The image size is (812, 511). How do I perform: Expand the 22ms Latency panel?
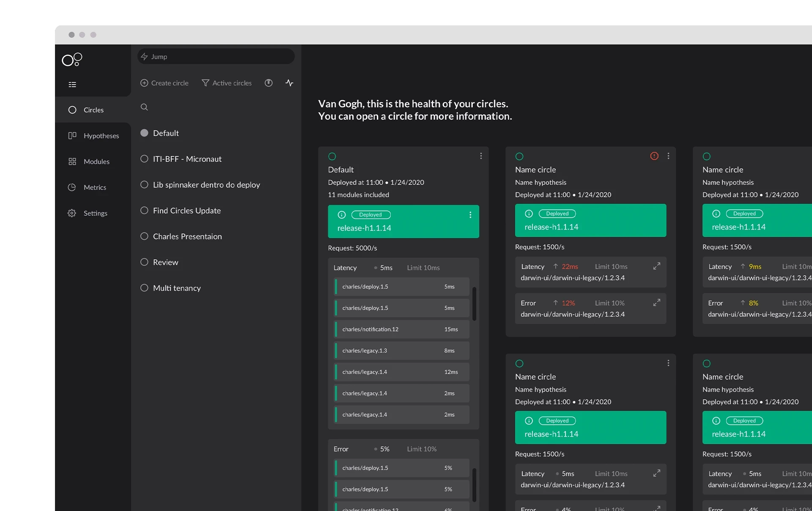click(x=656, y=266)
